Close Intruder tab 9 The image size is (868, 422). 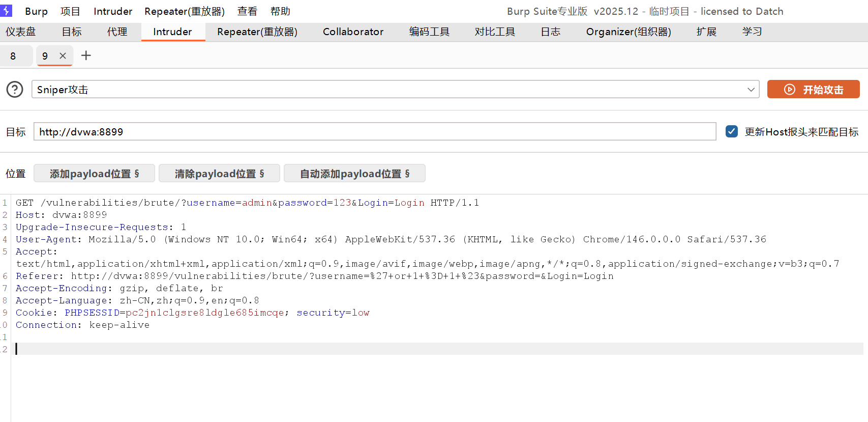63,56
